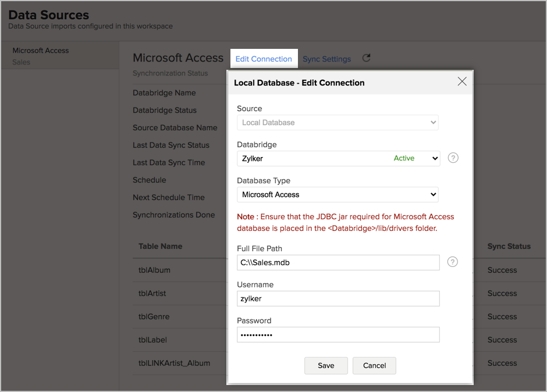Viewport: 547px width, 392px height.
Task: Click Success status for tblLINKArtist_Album row
Action: point(502,363)
